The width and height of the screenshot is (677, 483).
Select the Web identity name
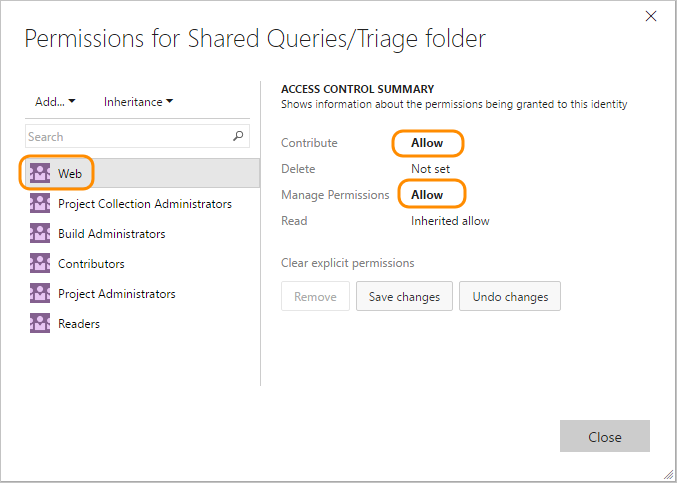click(x=70, y=174)
